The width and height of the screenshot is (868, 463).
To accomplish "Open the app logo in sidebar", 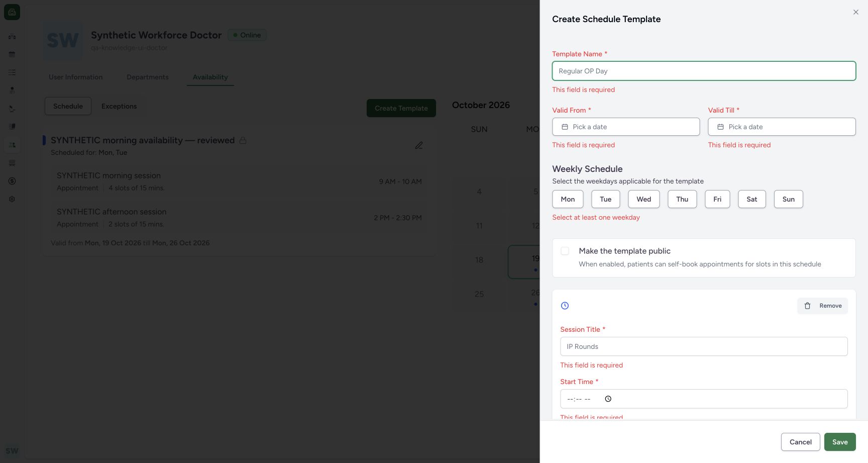I will point(12,12).
